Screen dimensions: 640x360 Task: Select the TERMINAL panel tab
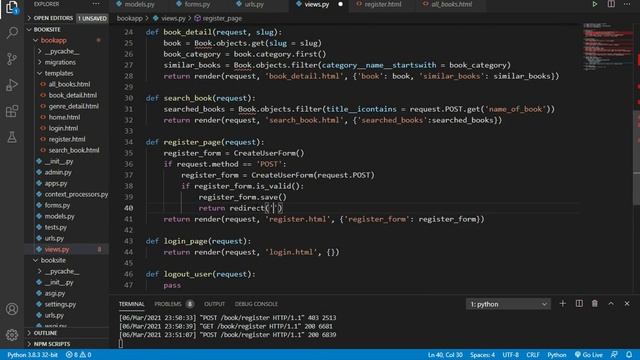131,304
